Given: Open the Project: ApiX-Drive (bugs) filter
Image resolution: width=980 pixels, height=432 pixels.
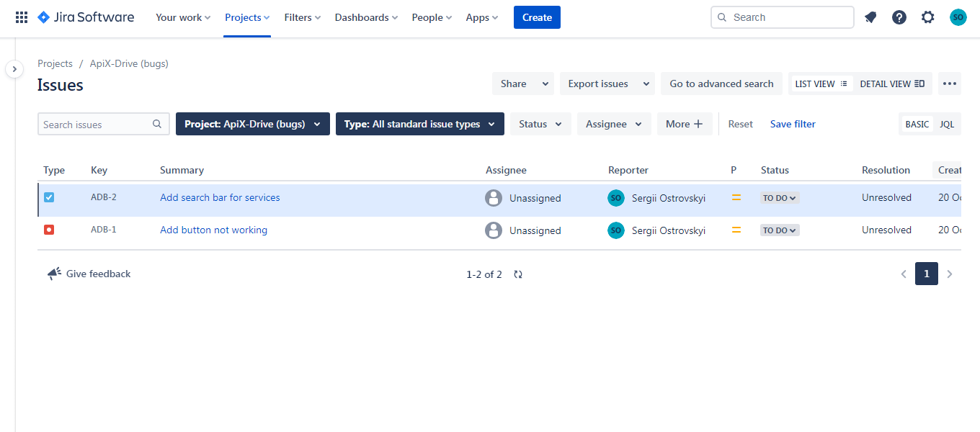Looking at the screenshot, I should coord(253,124).
